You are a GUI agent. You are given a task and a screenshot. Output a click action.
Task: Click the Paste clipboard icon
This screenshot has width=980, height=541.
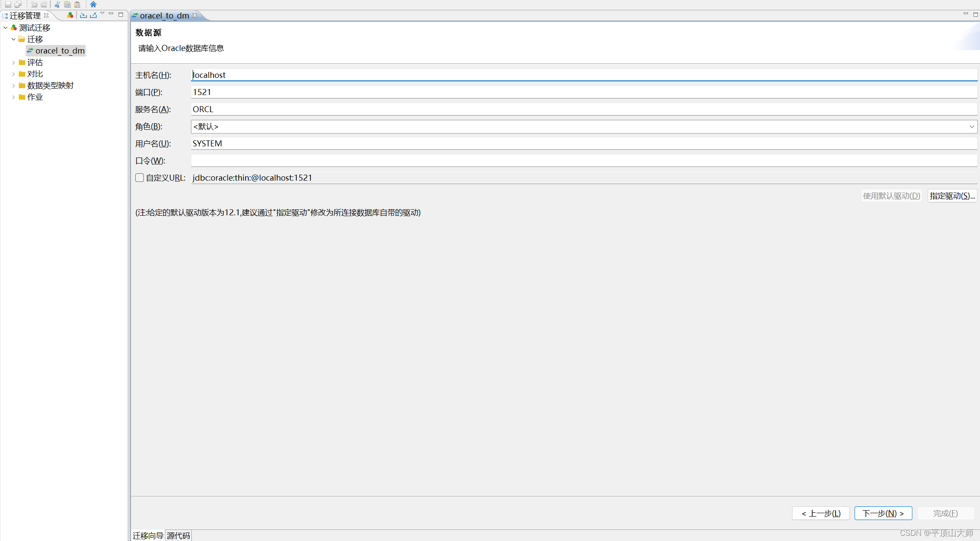click(77, 4)
